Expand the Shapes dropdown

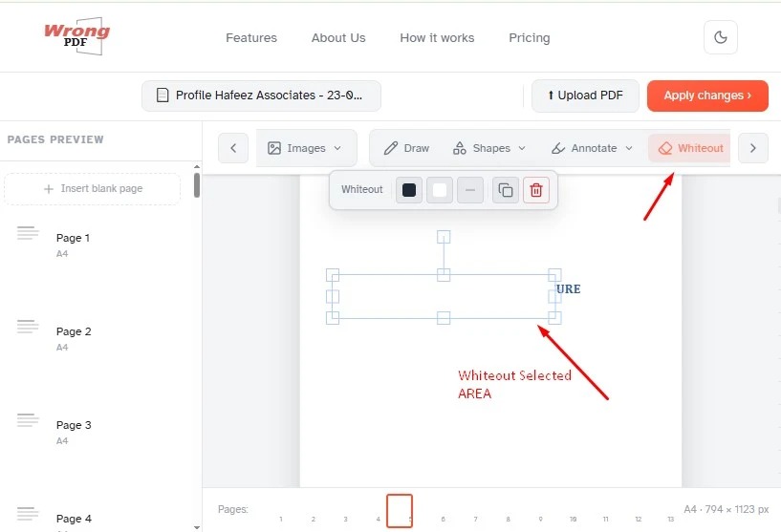point(489,148)
